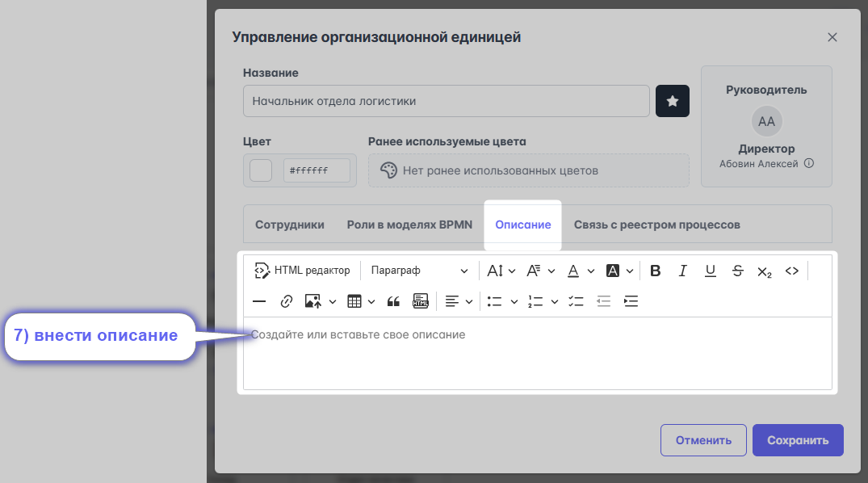
Task: Toggle the star favorite button by the name
Action: (672, 101)
